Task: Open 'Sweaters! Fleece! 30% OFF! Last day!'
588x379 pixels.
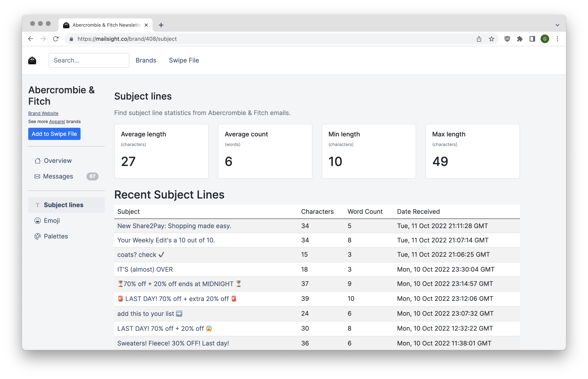Action: coord(173,343)
